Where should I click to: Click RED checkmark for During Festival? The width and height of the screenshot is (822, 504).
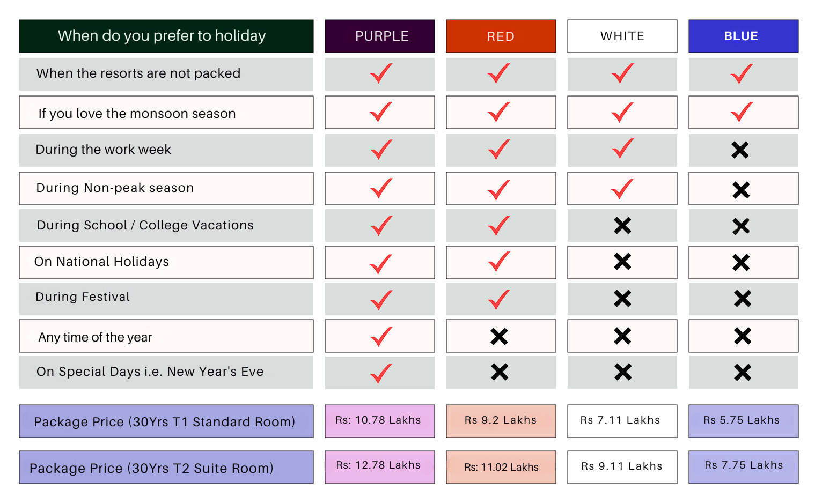pos(499,299)
